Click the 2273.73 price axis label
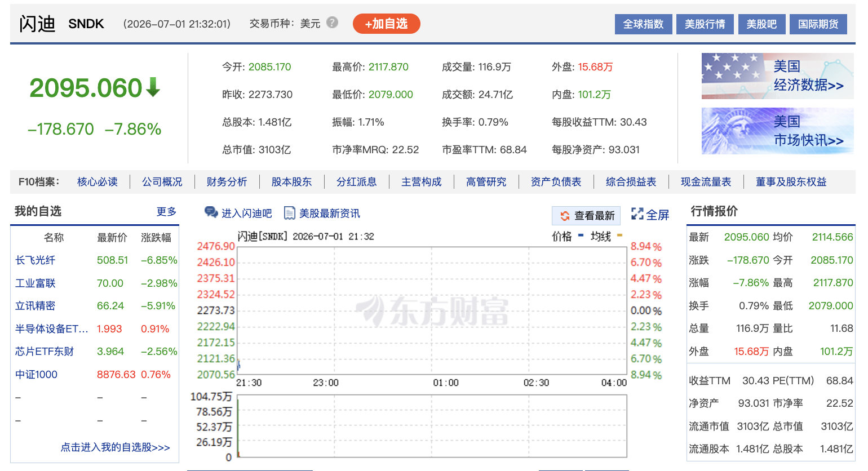 [216, 310]
